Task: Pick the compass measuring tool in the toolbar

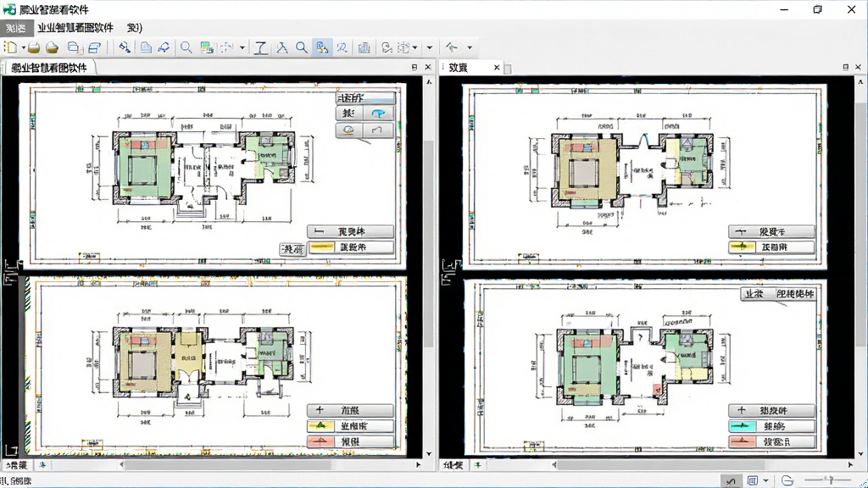Action: tap(281, 47)
